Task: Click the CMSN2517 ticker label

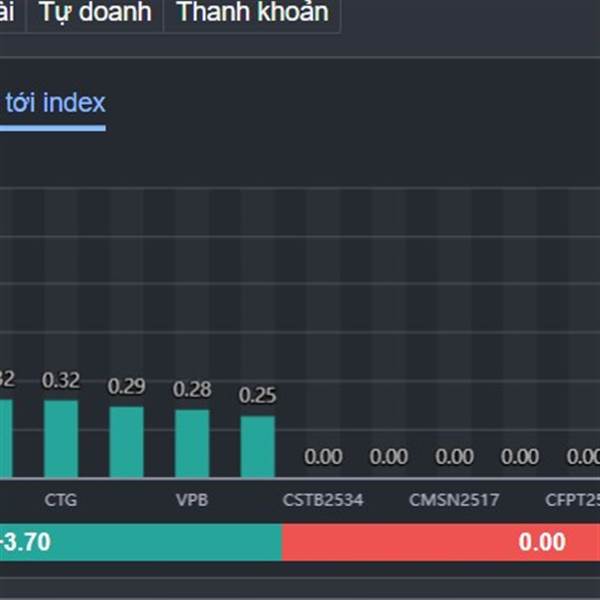Action: point(454,498)
